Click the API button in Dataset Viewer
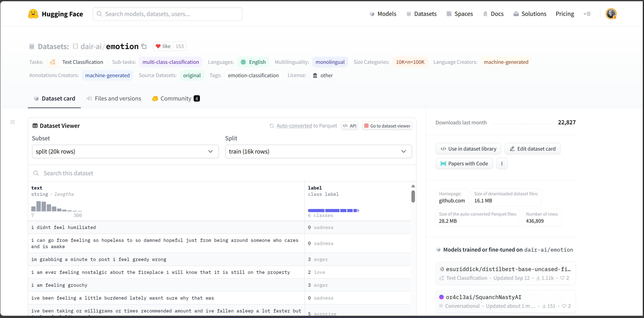644x318 pixels. 349,126
